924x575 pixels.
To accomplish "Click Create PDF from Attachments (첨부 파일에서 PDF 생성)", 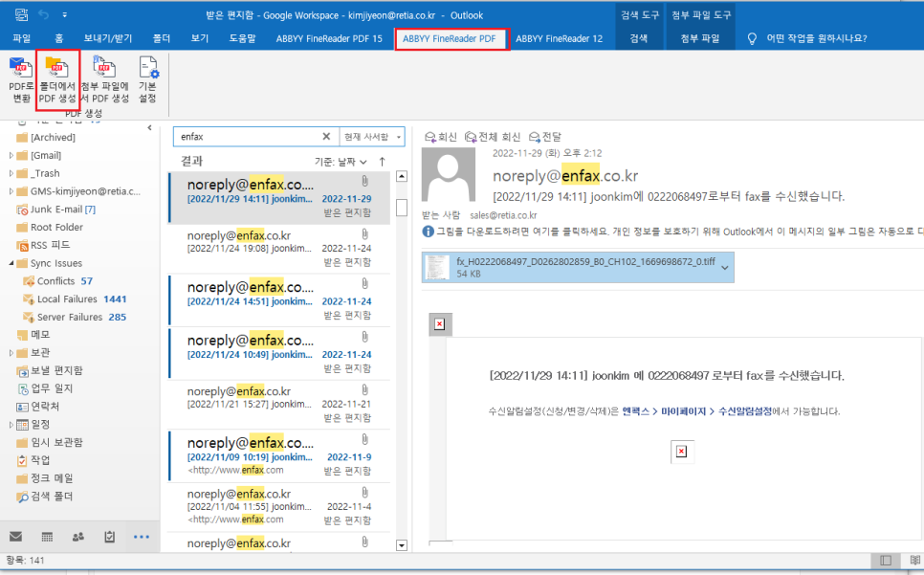I will pos(104,79).
